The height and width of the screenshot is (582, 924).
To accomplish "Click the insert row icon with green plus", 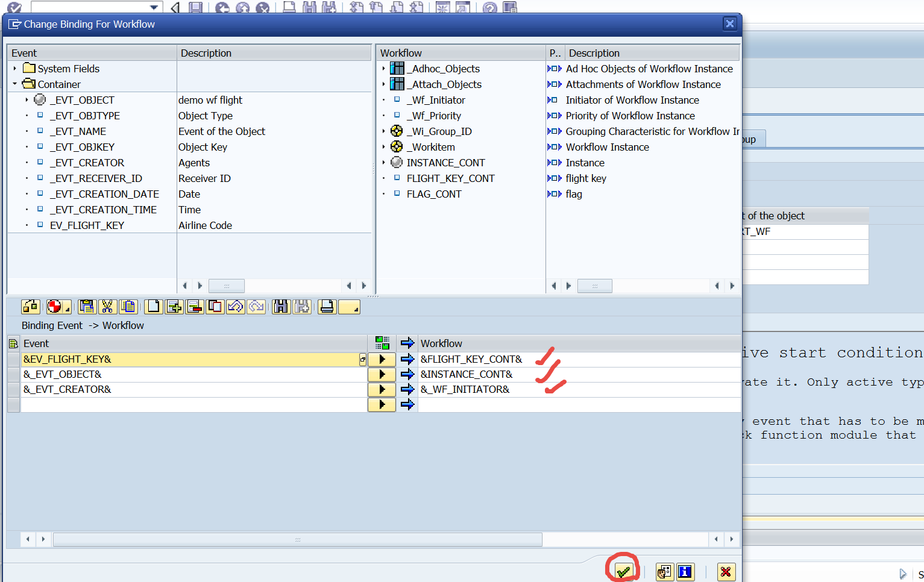I will pyautogui.click(x=174, y=307).
